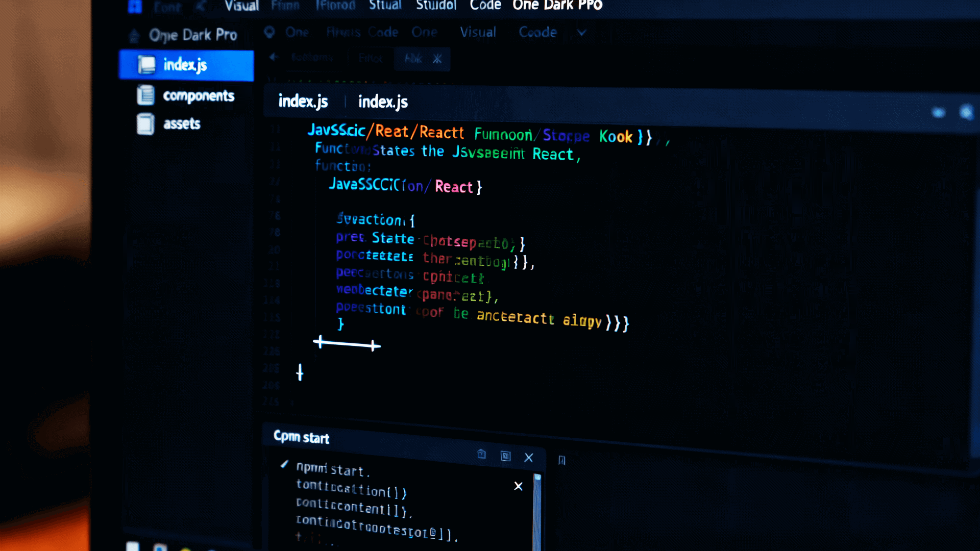Click the first One item beside the lightbulb
Viewport: 980px width, 551px height.
pyautogui.click(x=297, y=32)
